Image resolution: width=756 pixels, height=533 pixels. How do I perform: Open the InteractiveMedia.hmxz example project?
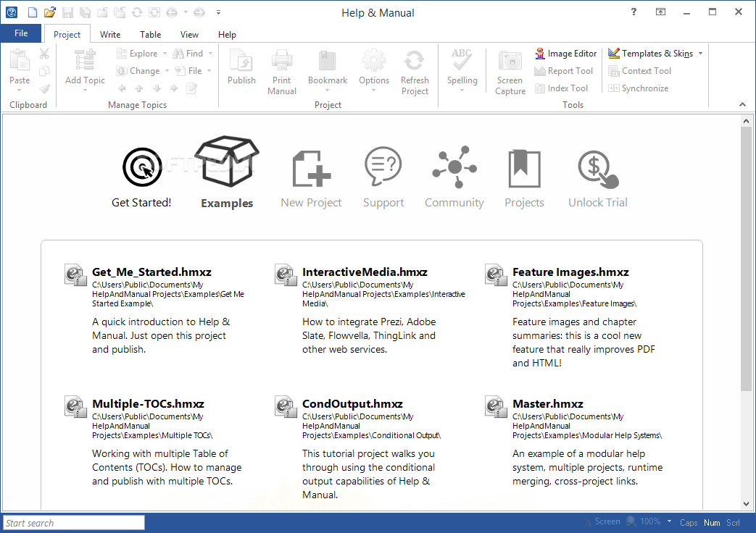pyautogui.click(x=365, y=272)
